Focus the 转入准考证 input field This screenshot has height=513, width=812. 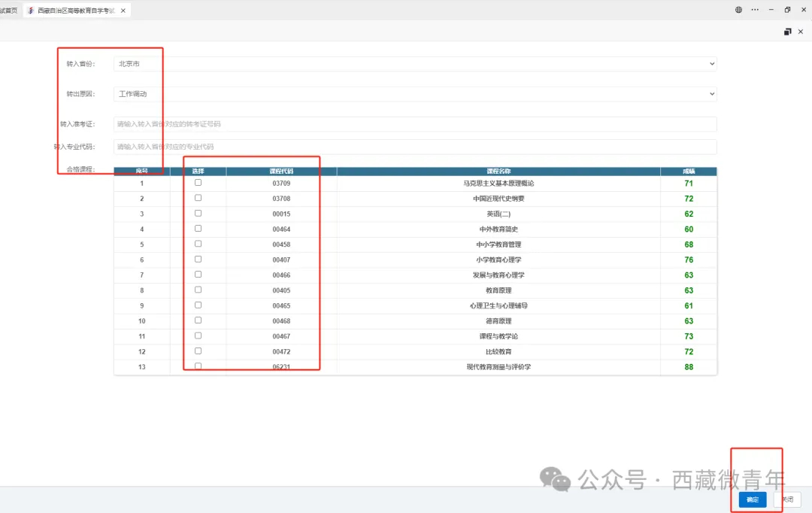click(415, 124)
